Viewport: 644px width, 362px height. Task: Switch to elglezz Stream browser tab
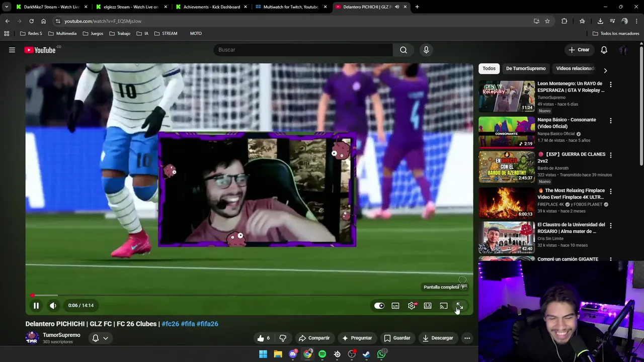[x=130, y=7]
